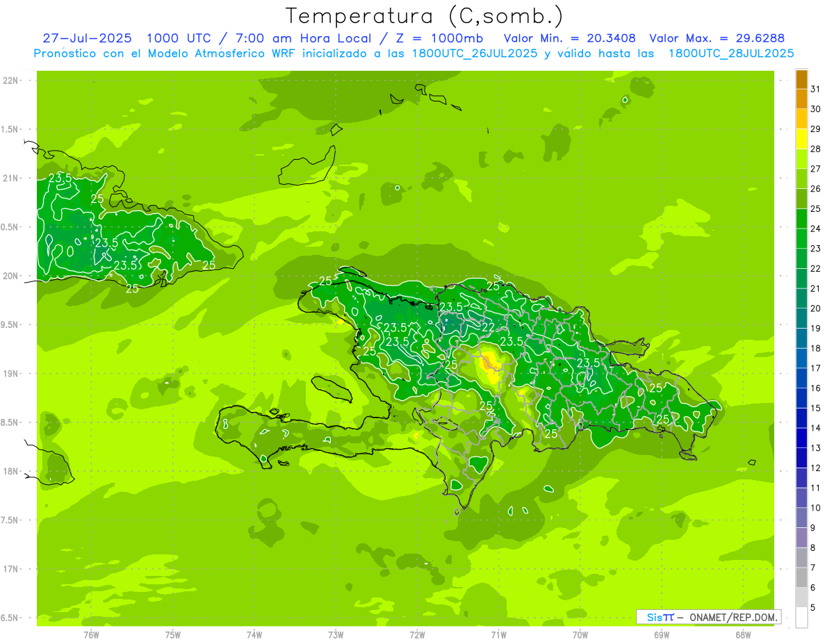Click the 70W longitude axis label

580,634
